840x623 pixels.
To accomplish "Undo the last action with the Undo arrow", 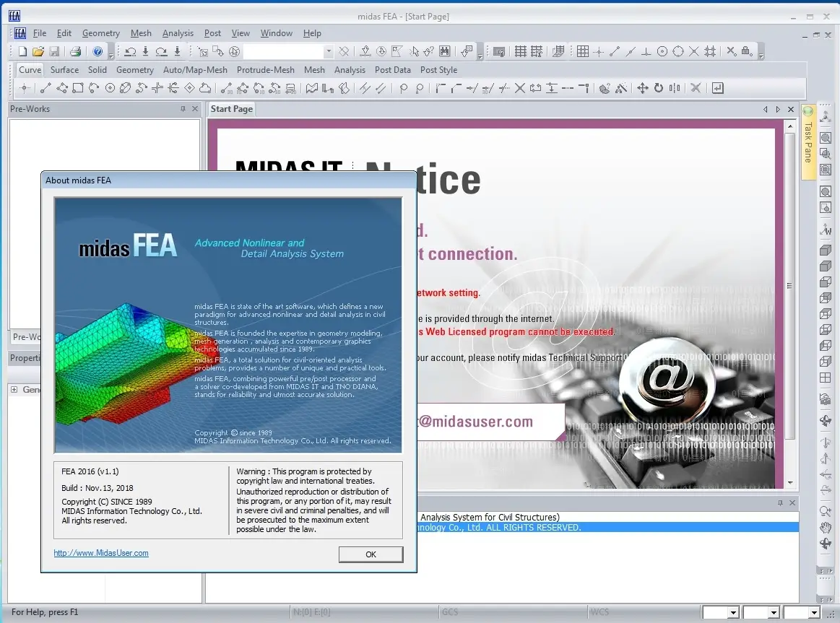I will click(130, 51).
